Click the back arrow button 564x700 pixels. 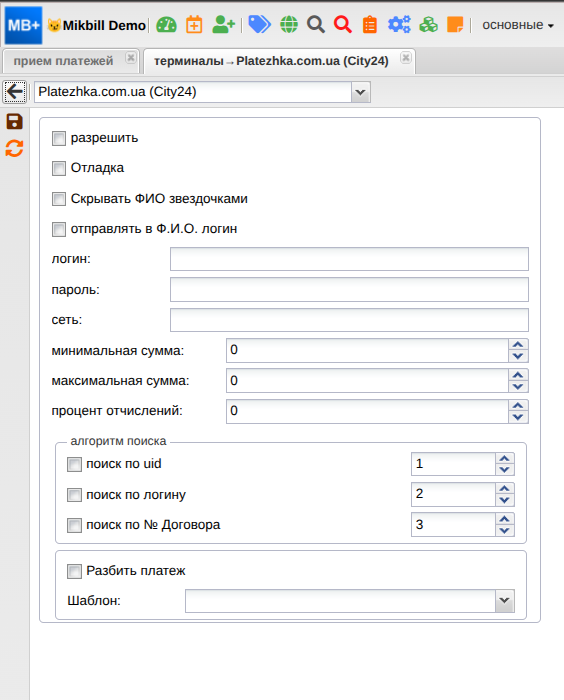(x=15, y=92)
